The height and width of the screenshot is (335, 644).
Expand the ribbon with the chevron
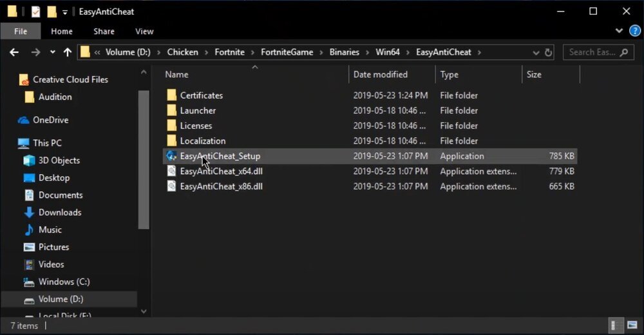click(x=620, y=31)
